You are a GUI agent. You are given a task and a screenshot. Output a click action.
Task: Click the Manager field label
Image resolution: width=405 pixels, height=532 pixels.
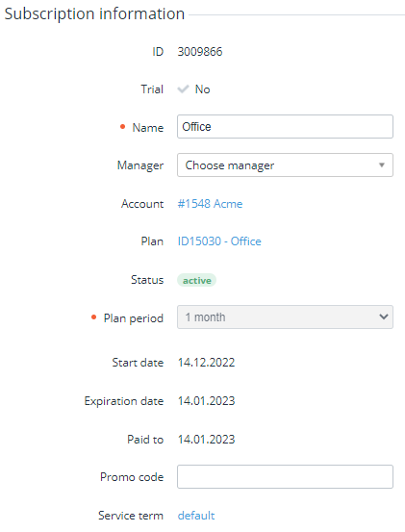coord(140,165)
